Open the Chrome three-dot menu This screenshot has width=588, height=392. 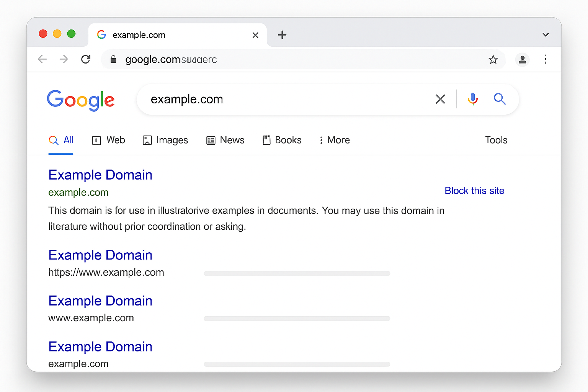[x=546, y=59]
